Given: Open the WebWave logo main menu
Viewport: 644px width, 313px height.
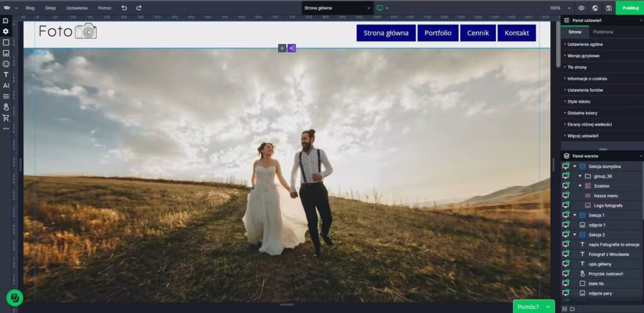Looking at the screenshot, I should pyautogui.click(x=6, y=8).
